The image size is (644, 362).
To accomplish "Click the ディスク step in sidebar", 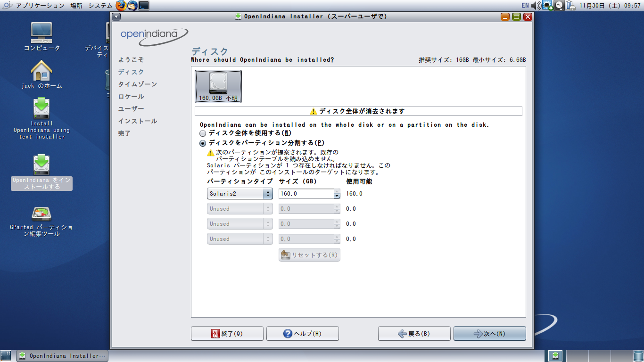I will tap(131, 72).
